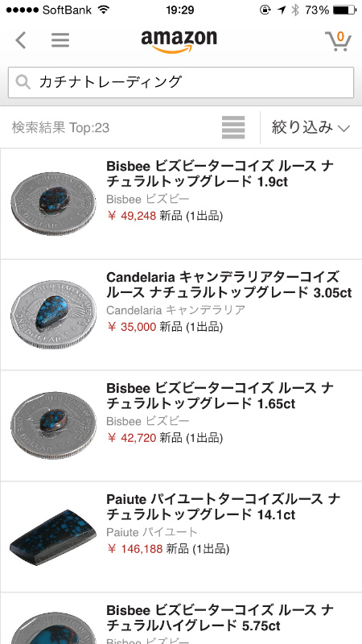Open the hamburger menu icon

pyautogui.click(x=60, y=40)
